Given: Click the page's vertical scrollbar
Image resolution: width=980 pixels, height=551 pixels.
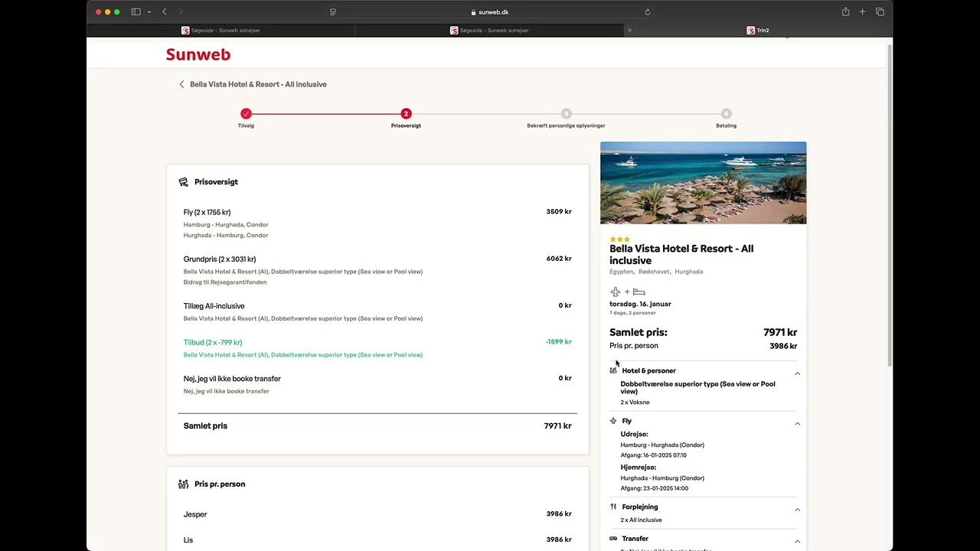Looking at the screenshot, I should coord(889,205).
